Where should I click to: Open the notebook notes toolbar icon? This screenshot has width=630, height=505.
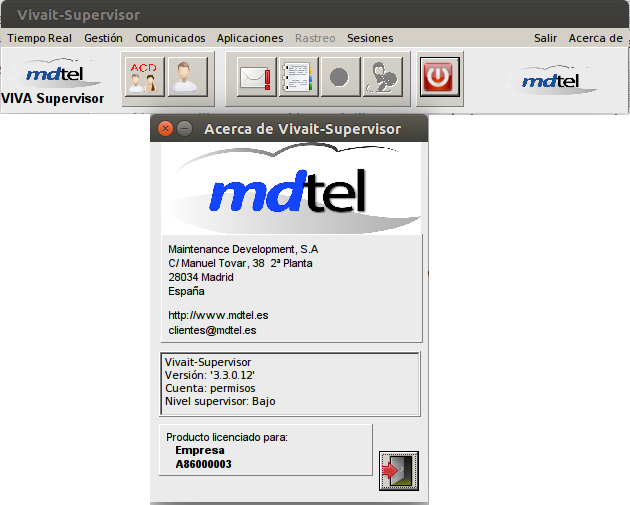pyautogui.click(x=299, y=77)
